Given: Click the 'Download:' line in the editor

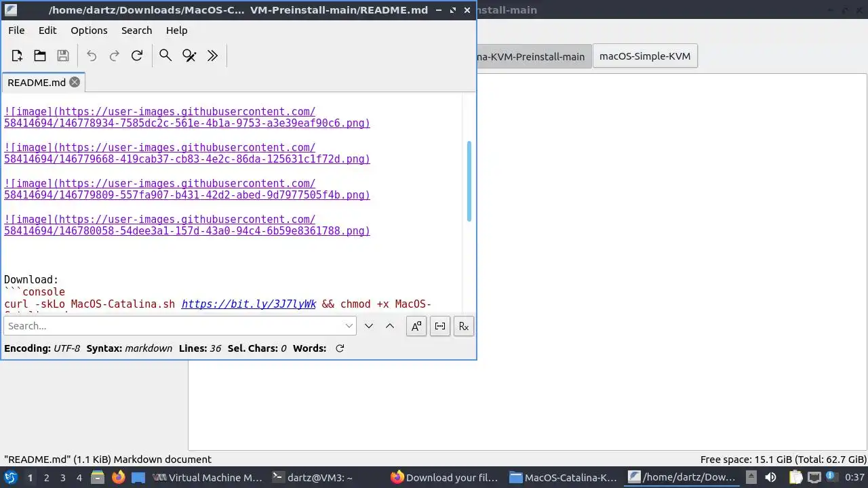Looking at the screenshot, I should tap(31, 280).
